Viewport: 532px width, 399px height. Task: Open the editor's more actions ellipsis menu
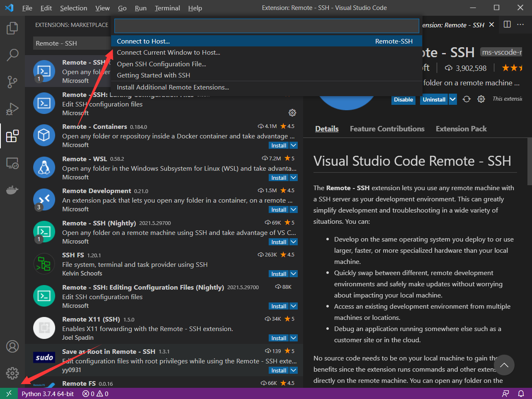(521, 24)
